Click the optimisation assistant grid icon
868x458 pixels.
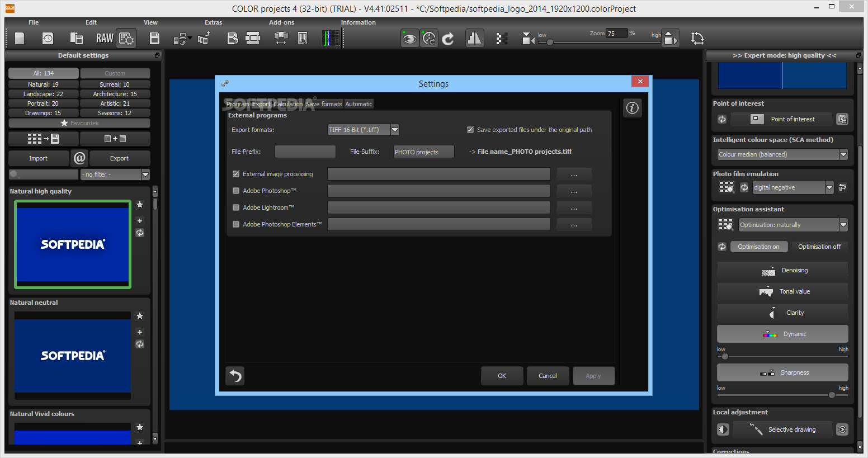click(x=726, y=225)
